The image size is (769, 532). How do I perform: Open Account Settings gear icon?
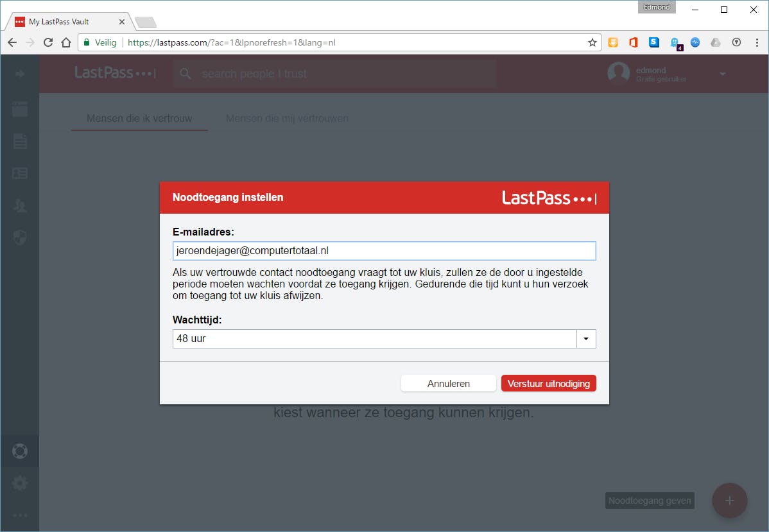[20, 483]
